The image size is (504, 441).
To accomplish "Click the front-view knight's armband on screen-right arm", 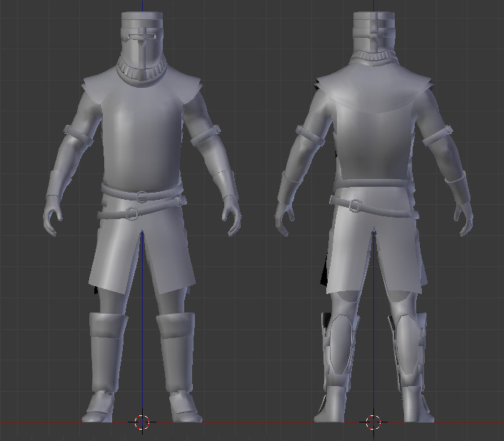I will tap(206, 135).
